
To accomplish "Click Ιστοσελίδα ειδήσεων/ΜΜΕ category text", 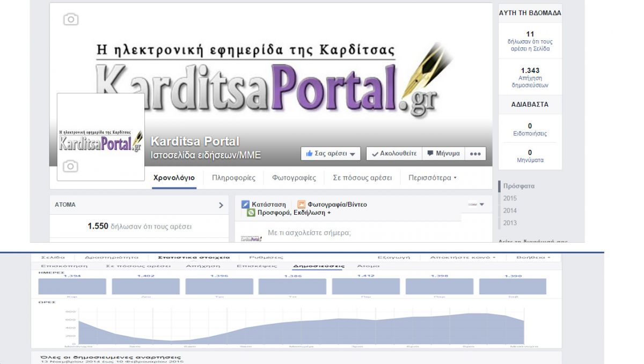I will pos(206,155).
